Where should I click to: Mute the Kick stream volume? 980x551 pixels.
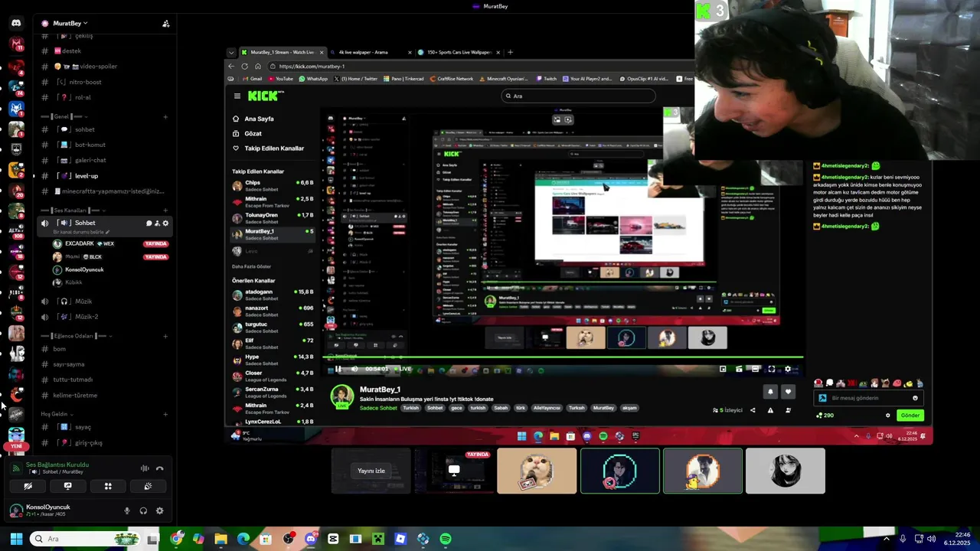[x=354, y=369]
